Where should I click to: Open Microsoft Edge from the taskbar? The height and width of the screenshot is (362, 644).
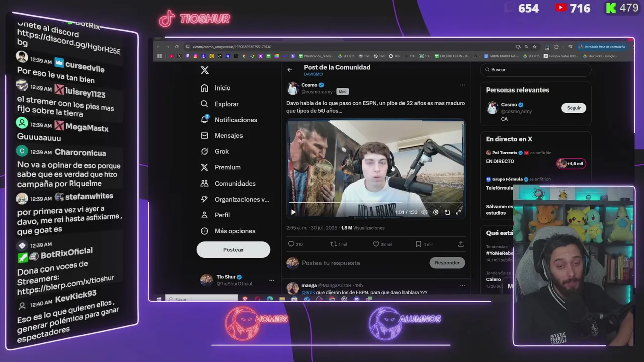tap(269, 299)
